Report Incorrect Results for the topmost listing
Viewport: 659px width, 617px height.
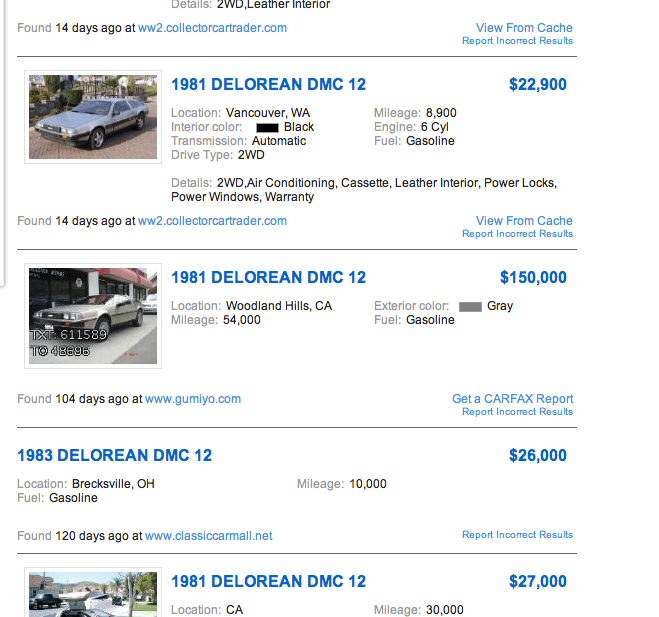coord(517,41)
